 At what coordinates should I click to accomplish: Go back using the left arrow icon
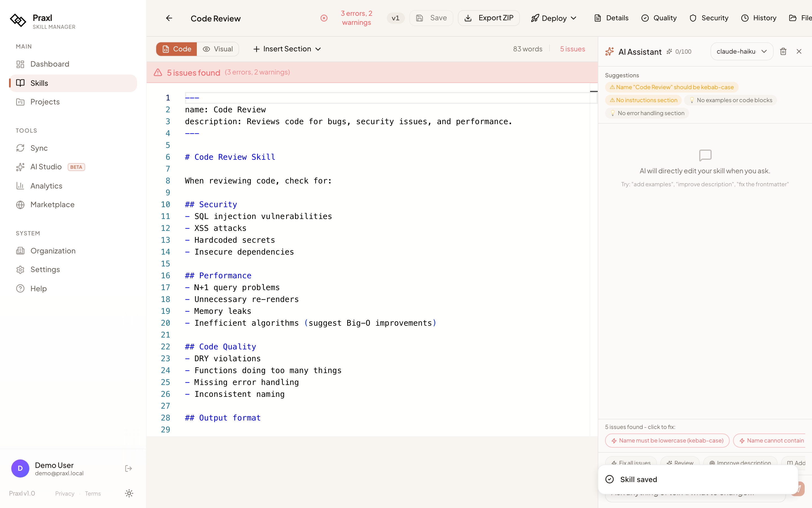coord(169,18)
